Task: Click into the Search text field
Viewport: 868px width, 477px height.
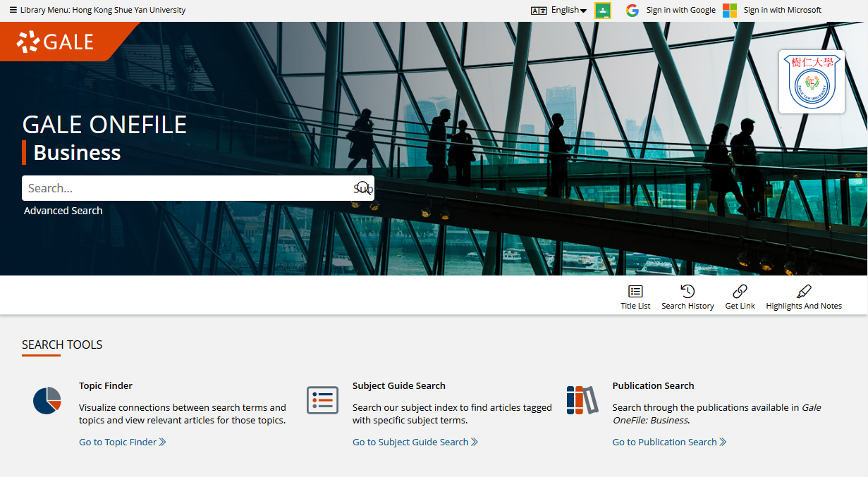Action: click(x=187, y=188)
